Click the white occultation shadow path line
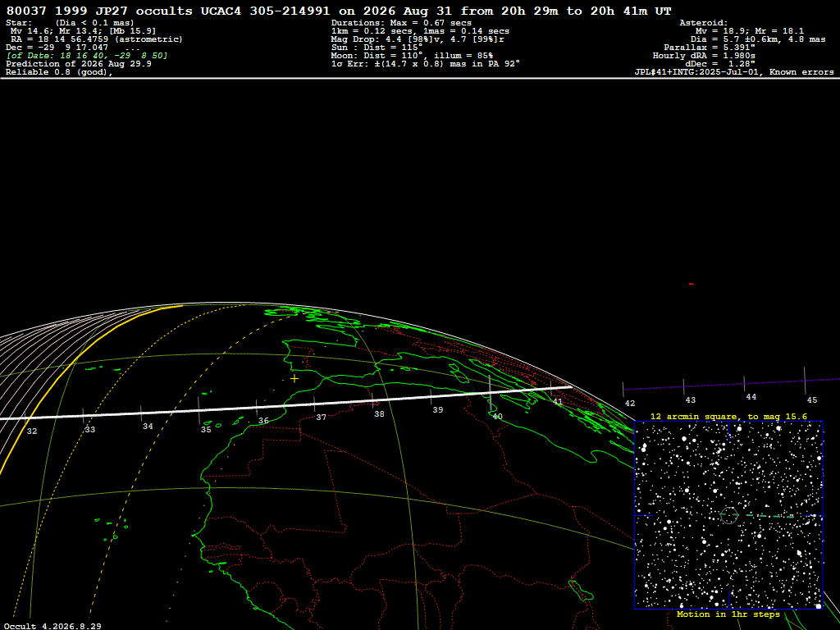 (286, 402)
